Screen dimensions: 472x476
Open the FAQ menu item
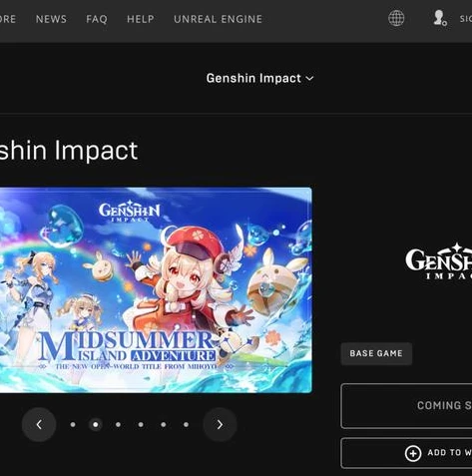[x=97, y=19]
